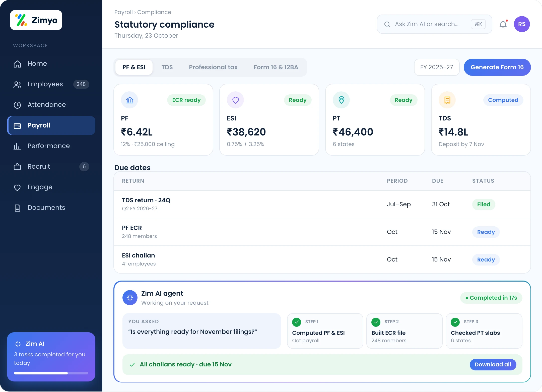
Task: Click the Filed status badge
Action: [x=484, y=204]
